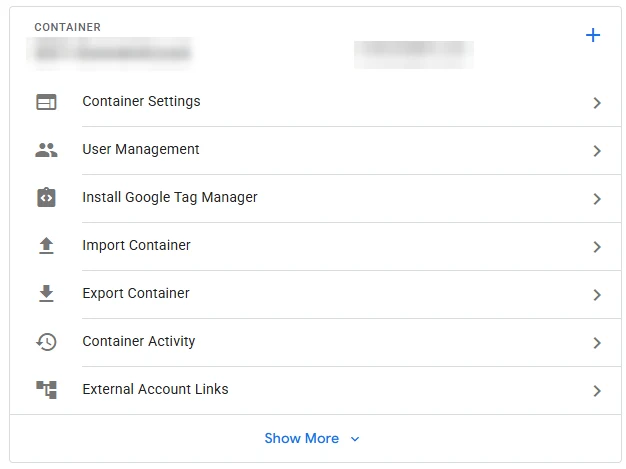
Task: Open User Management via its right chevron
Action: (597, 151)
